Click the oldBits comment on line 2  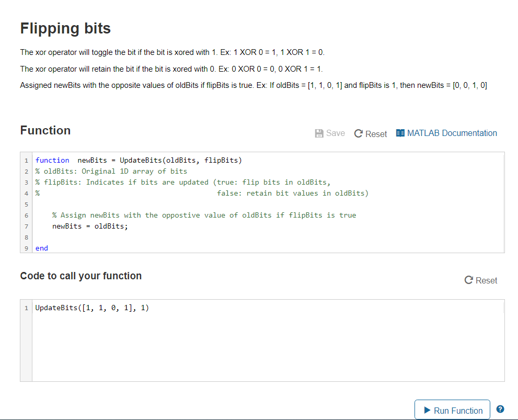tap(111, 171)
